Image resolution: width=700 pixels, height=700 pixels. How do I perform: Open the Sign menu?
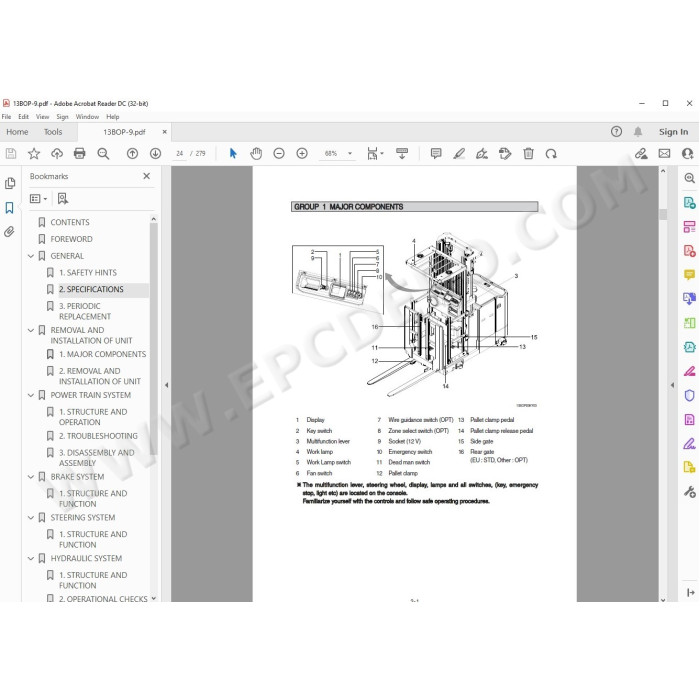click(62, 117)
